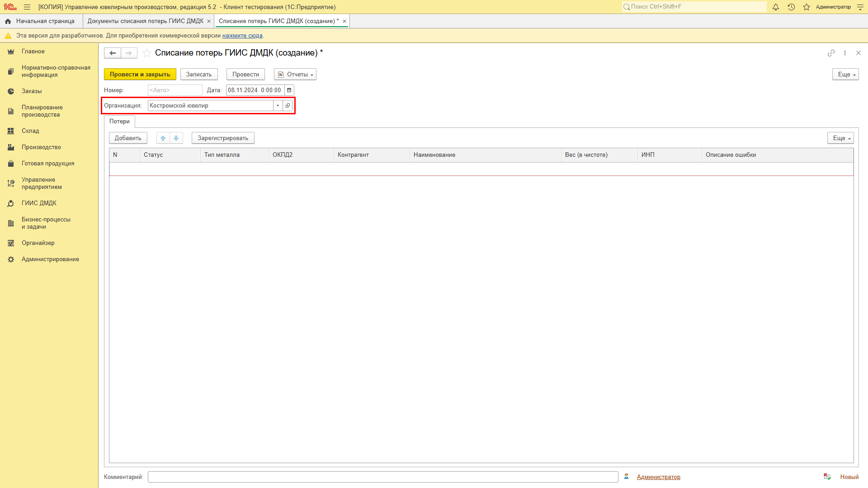The height and width of the screenshot is (488, 868).
Task: Open the table Еще menu
Action: click(840, 138)
